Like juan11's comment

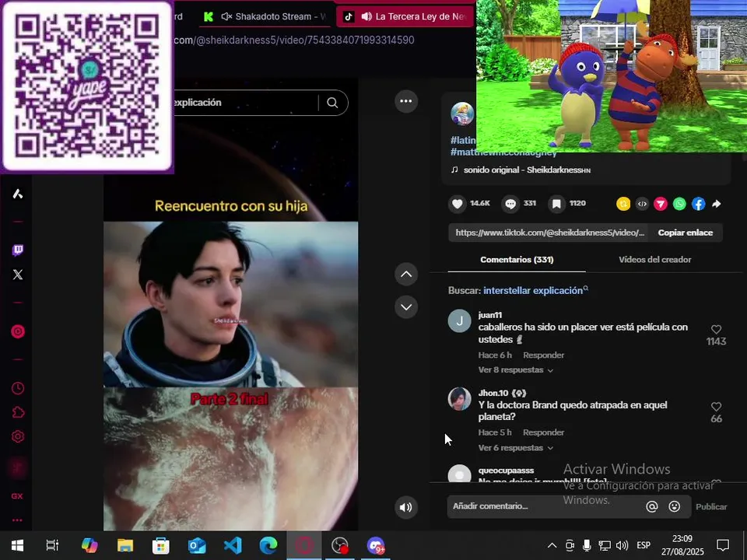point(716,330)
